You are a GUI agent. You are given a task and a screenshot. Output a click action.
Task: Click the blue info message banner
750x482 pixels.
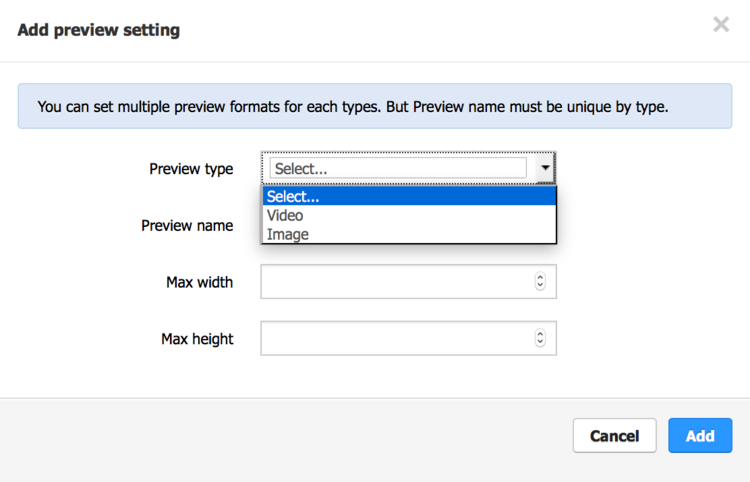click(375, 106)
